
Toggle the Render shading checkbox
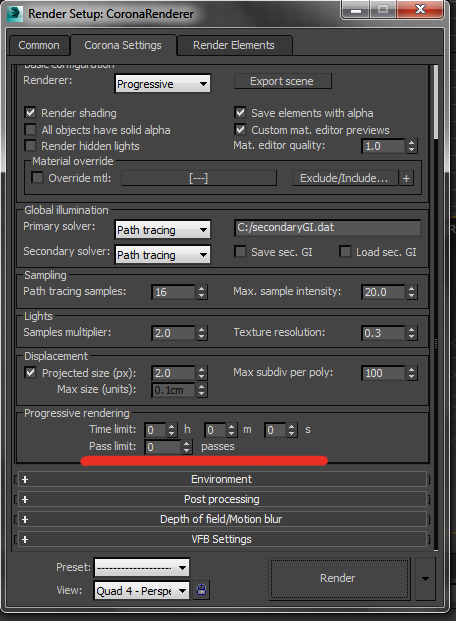30,113
